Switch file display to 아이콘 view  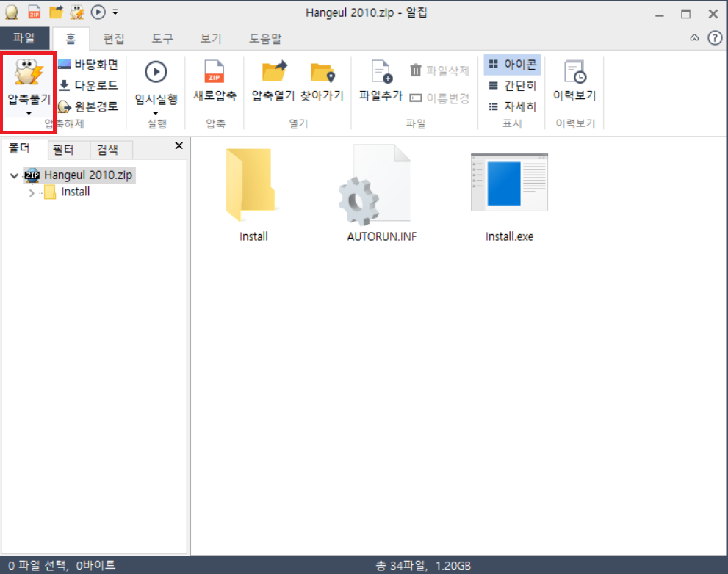[x=512, y=65]
